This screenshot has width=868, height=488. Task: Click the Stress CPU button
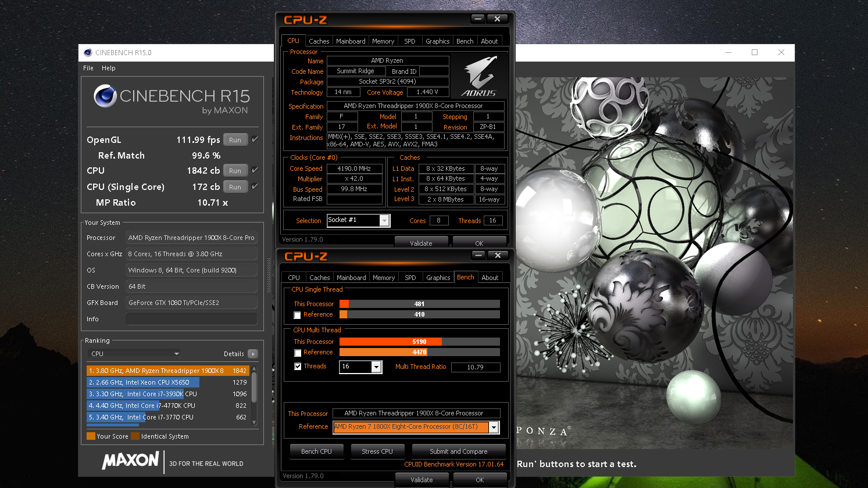click(377, 451)
